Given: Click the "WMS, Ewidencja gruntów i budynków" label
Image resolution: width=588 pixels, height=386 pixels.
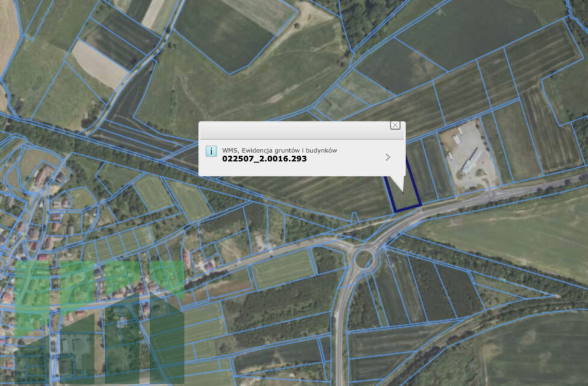Looking at the screenshot, I should pyautogui.click(x=279, y=150).
